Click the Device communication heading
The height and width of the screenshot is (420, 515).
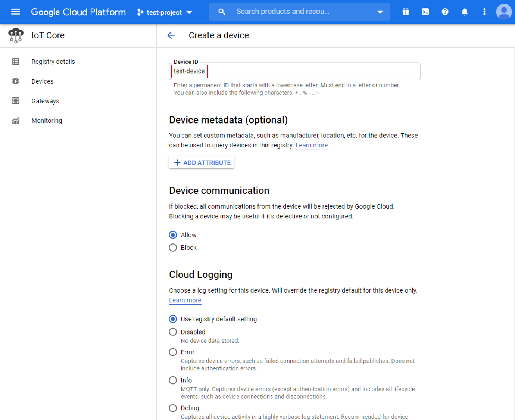[219, 190]
